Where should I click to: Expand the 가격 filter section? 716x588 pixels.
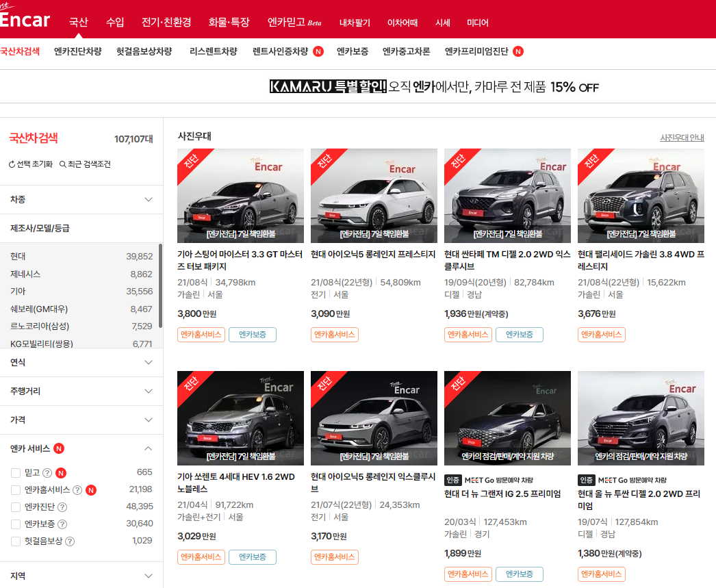81,420
